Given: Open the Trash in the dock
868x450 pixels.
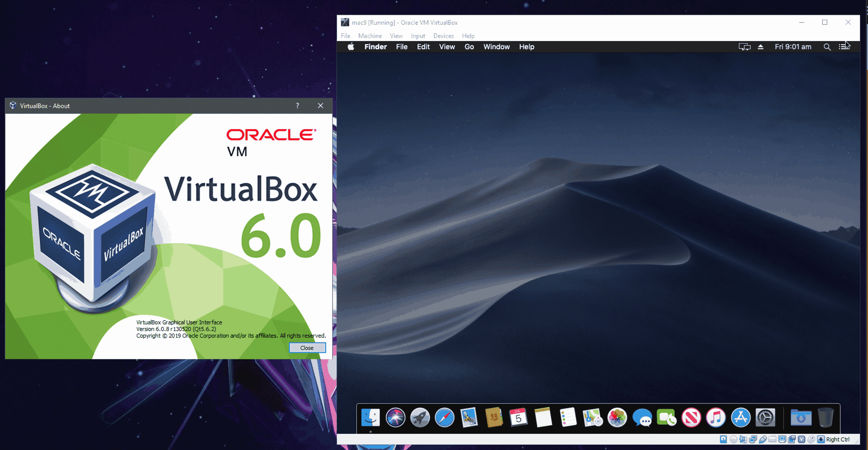Looking at the screenshot, I should pos(825,418).
